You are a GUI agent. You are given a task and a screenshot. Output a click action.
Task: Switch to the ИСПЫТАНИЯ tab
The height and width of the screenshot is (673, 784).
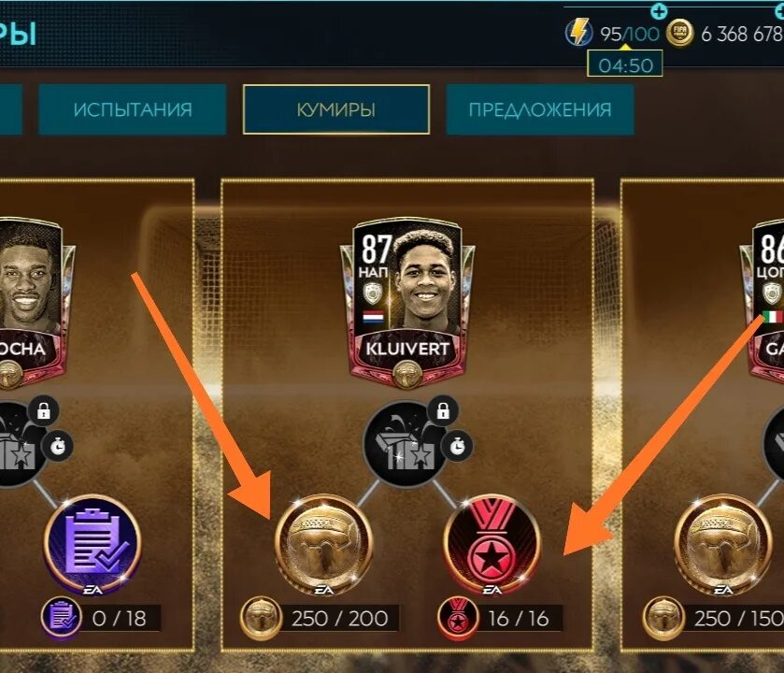coord(133,109)
